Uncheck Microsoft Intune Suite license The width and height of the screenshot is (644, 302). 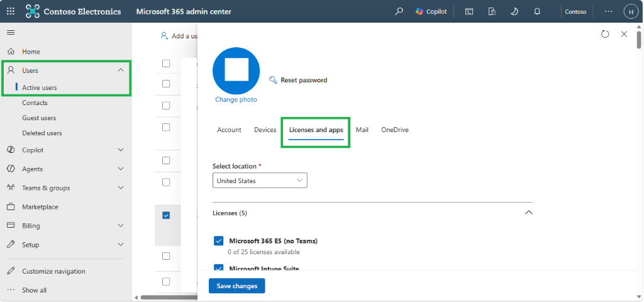218,267
